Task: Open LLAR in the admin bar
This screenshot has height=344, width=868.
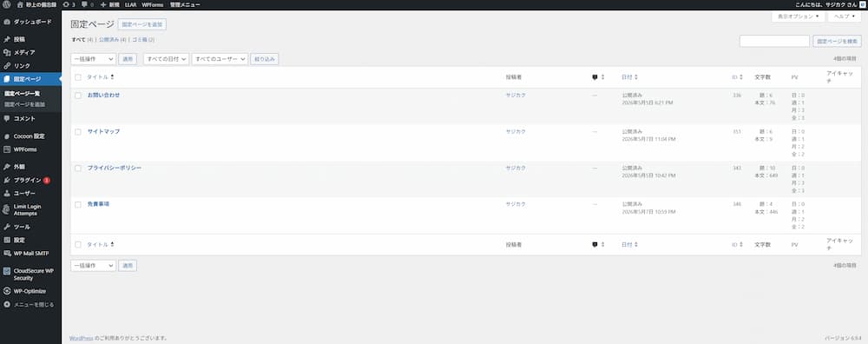Action: [x=131, y=4]
